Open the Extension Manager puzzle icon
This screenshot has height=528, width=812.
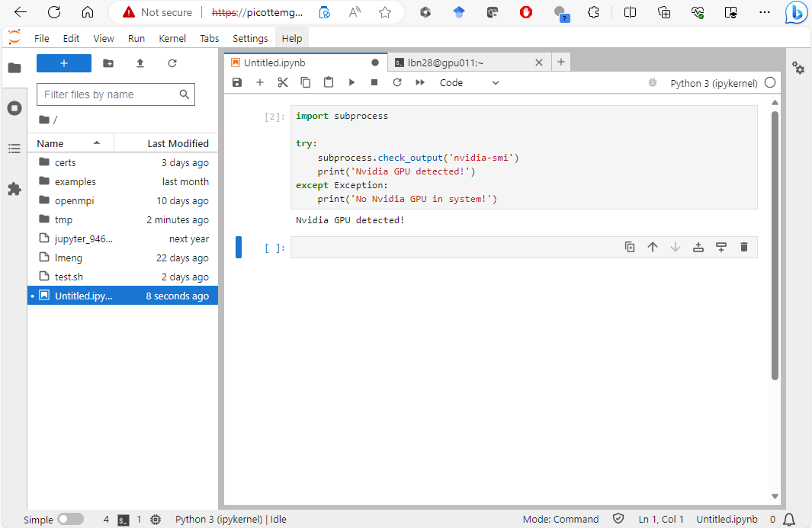click(14, 189)
